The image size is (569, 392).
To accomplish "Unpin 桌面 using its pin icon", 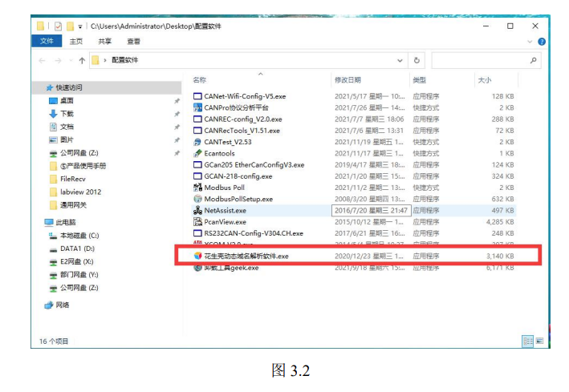I will [177, 101].
